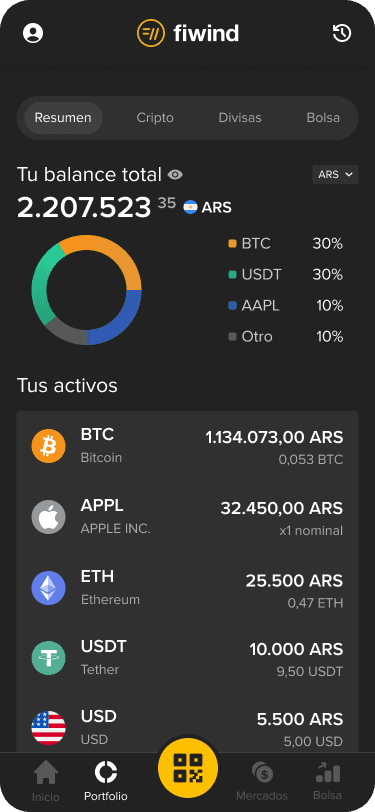Tap the yellow QR code scan button
Viewport: 375px width, 812px height.
pos(188,768)
